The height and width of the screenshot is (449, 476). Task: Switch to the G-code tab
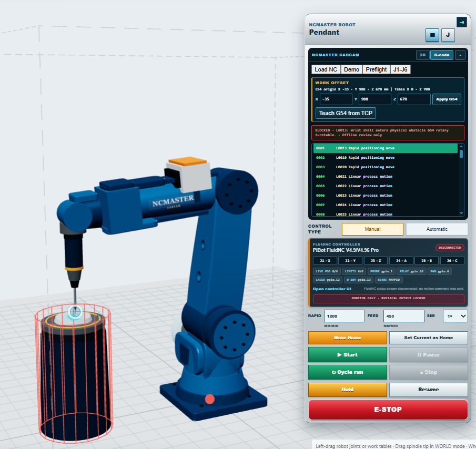tap(441, 55)
